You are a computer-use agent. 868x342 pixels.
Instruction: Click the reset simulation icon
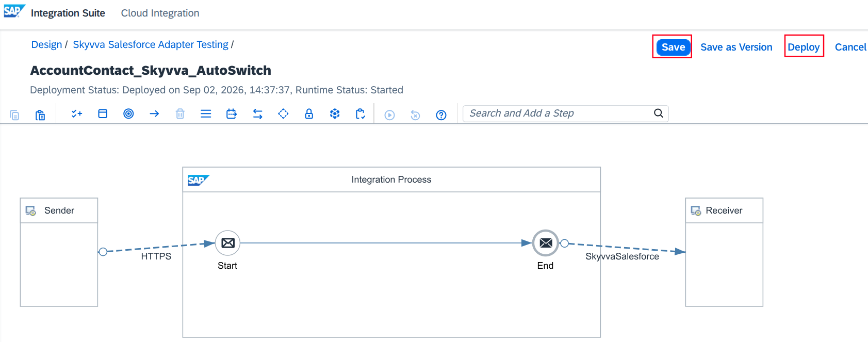click(x=415, y=115)
